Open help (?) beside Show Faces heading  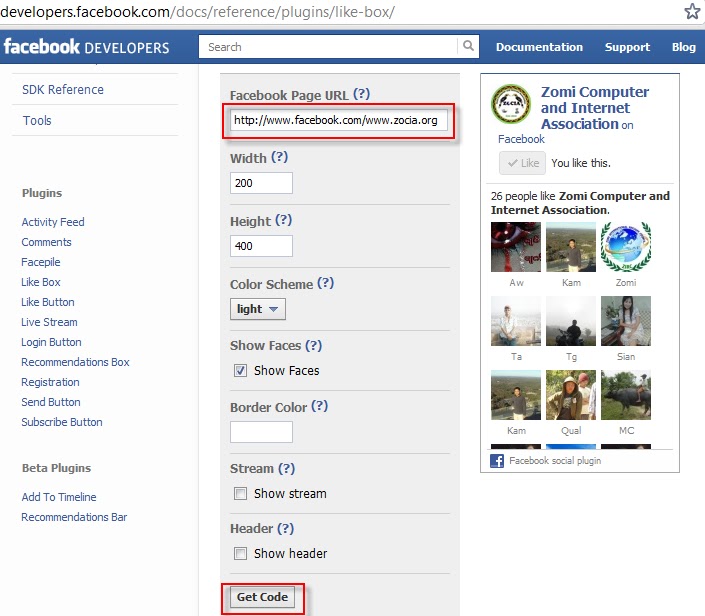tap(314, 345)
